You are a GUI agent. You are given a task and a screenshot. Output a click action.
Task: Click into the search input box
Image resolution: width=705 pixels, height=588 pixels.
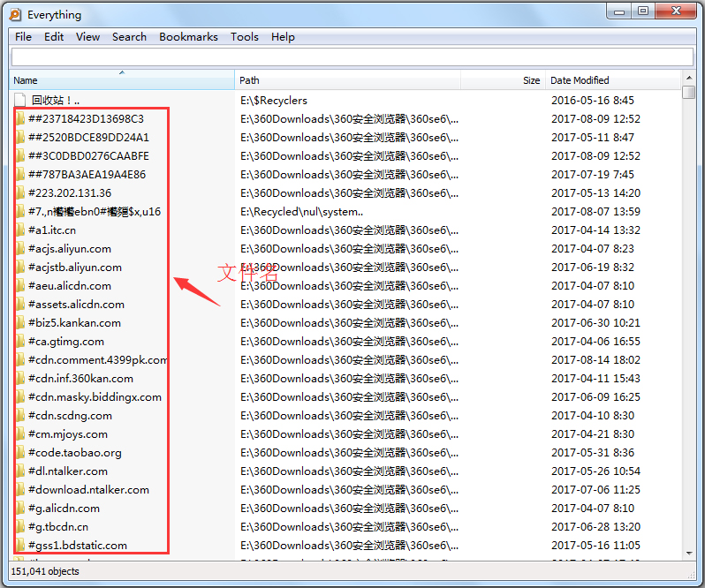tap(352, 57)
